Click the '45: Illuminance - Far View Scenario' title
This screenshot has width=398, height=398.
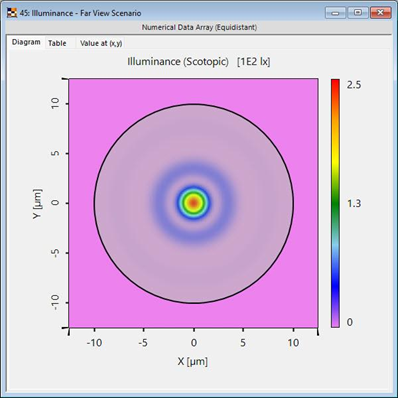pyautogui.click(x=80, y=13)
